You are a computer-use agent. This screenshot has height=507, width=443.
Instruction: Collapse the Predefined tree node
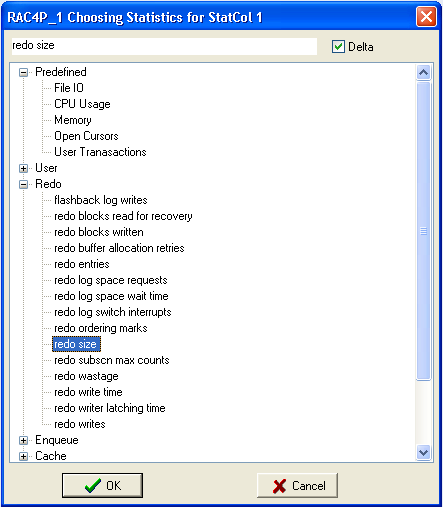[x=23, y=72]
